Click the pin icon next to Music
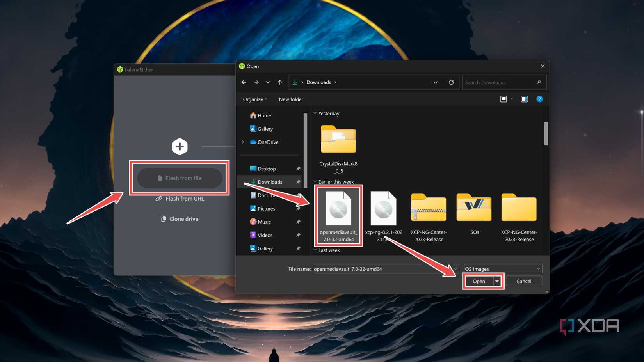This screenshot has height=362, width=644. pyautogui.click(x=298, y=222)
